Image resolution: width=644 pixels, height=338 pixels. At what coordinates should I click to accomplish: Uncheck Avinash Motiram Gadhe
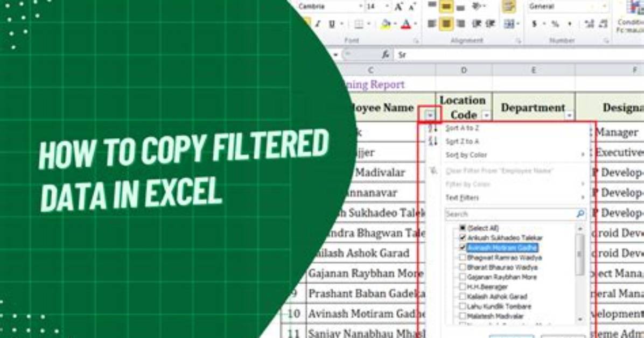point(463,248)
